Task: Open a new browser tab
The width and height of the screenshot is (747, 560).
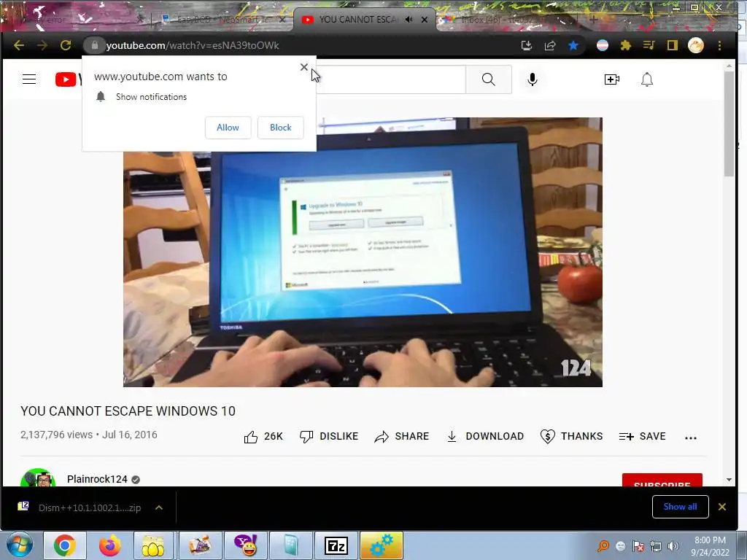Action: [593, 20]
